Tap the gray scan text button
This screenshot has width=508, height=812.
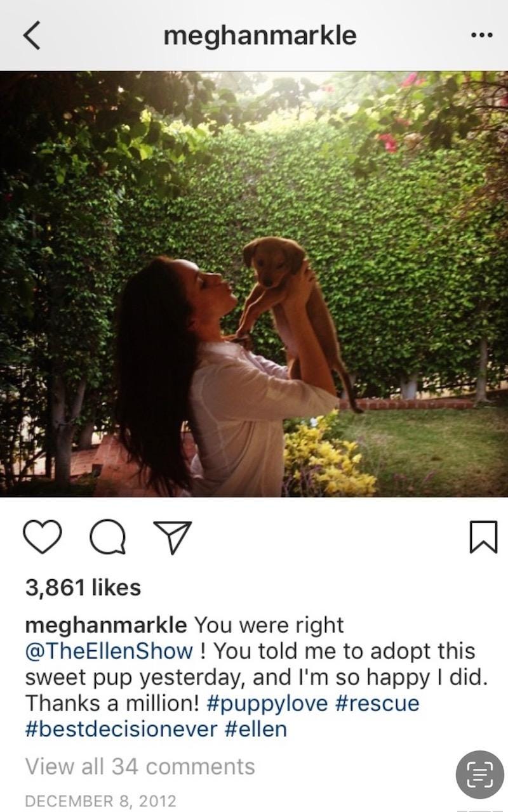point(480,774)
